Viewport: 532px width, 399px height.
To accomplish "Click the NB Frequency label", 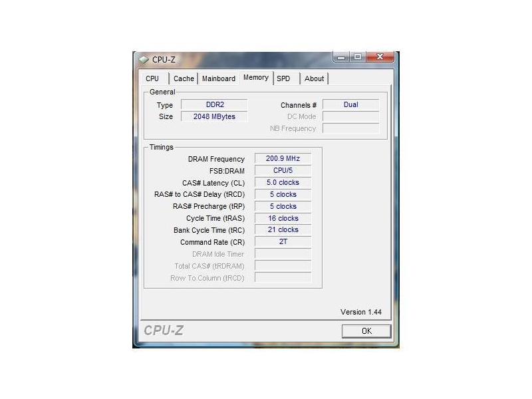I will coord(293,128).
